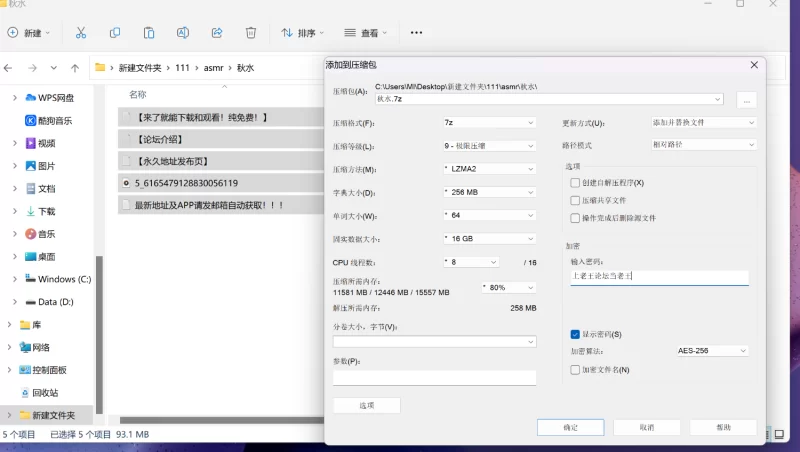
Task: Open WPS网盘 in the sidebar
Action: click(x=49, y=97)
